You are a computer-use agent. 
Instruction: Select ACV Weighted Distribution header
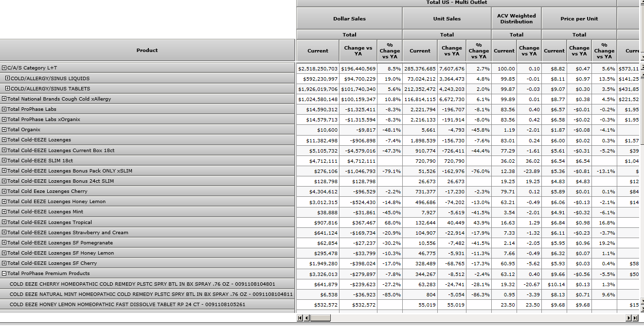516,19
